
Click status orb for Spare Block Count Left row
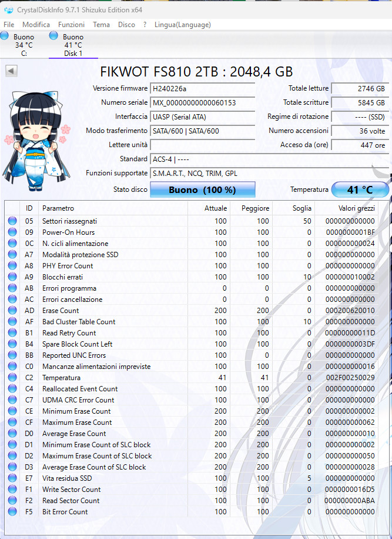pos(12,344)
